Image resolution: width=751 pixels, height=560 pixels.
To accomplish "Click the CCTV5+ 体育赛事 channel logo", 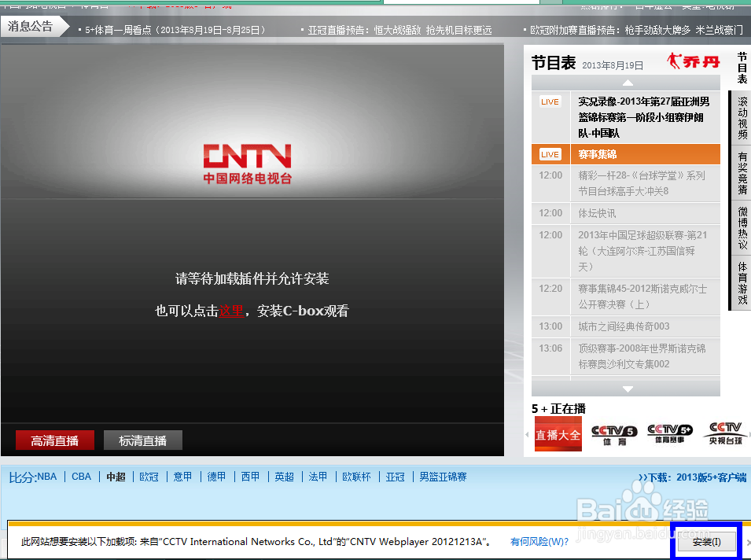I will click(x=669, y=433).
